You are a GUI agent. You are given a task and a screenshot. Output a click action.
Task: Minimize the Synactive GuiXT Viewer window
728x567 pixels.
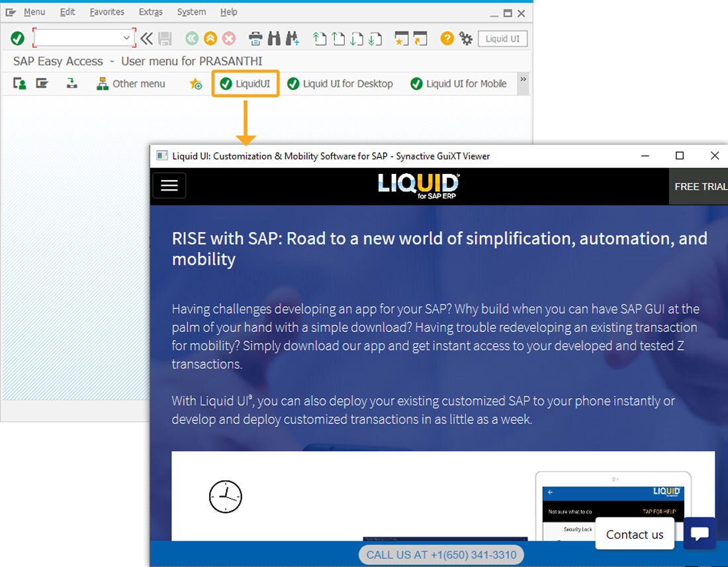tap(645, 156)
